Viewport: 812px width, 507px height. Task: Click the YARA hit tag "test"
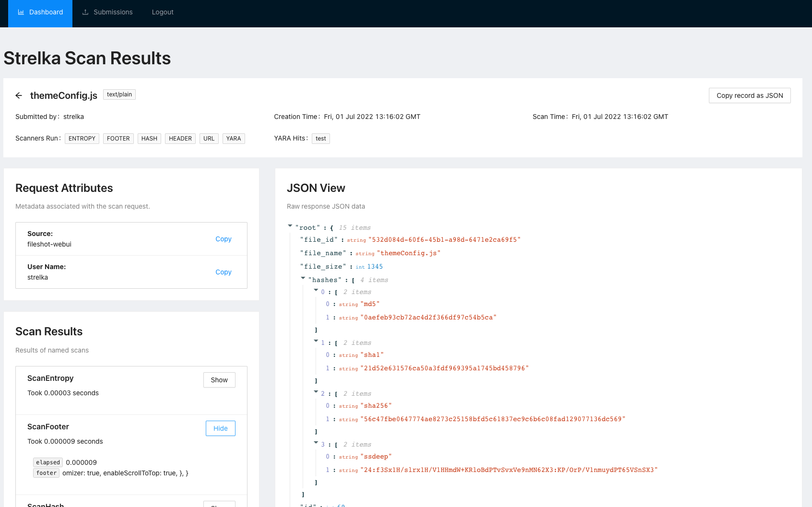click(321, 139)
